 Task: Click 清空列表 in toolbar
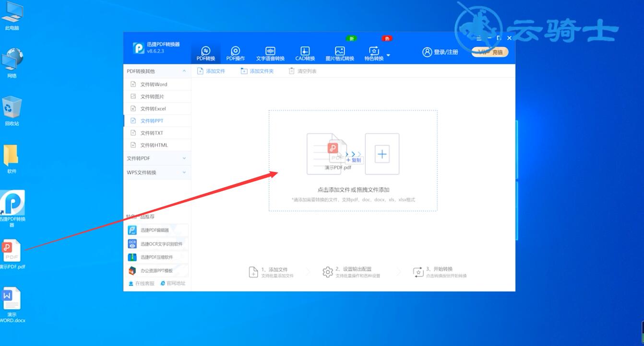(x=302, y=71)
